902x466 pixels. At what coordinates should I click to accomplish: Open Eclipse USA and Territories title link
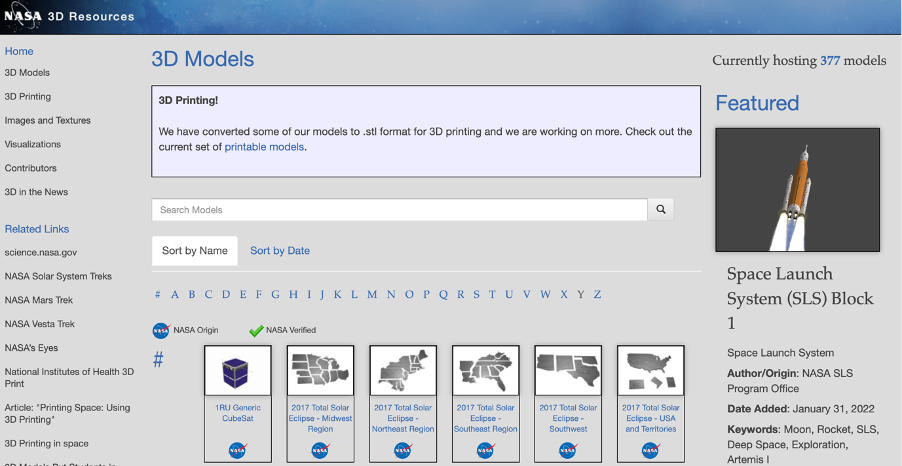coord(651,418)
